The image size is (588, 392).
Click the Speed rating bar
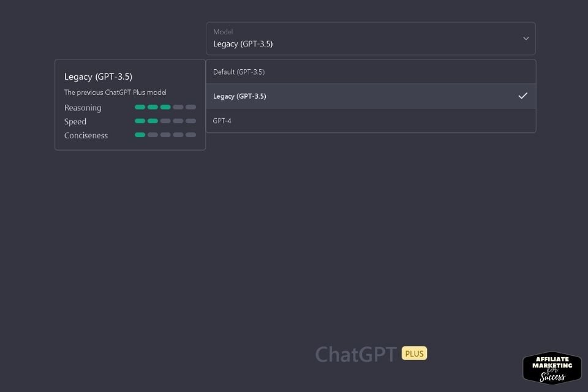[165, 121]
